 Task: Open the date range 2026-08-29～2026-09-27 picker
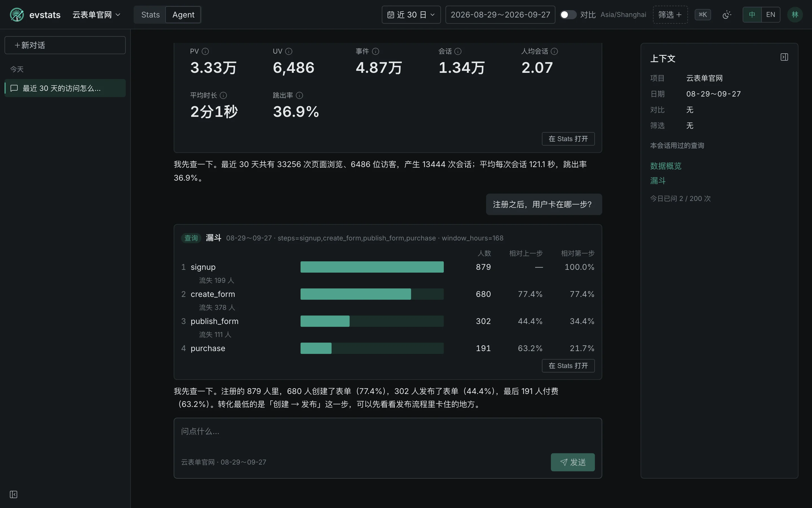point(500,15)
